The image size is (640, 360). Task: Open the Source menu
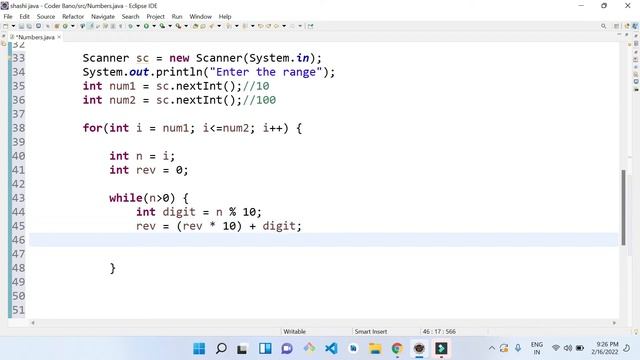point(46,16)
